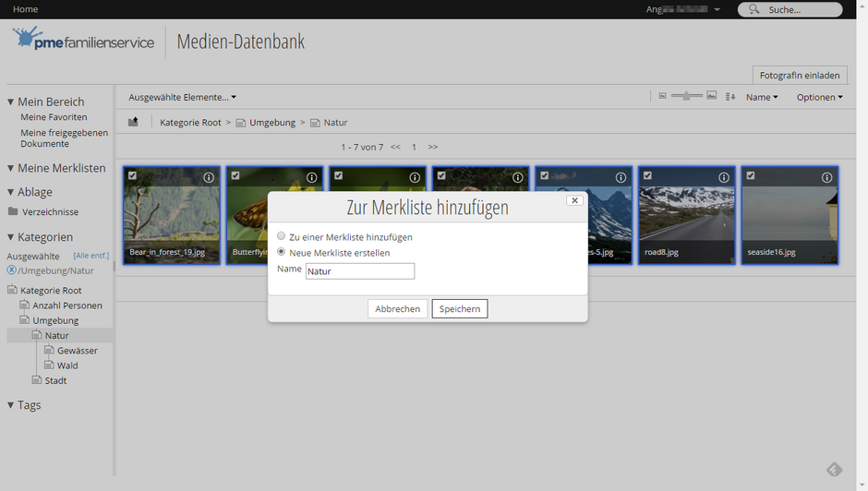
Task: Go to next page with >> link
Action: 433,147
